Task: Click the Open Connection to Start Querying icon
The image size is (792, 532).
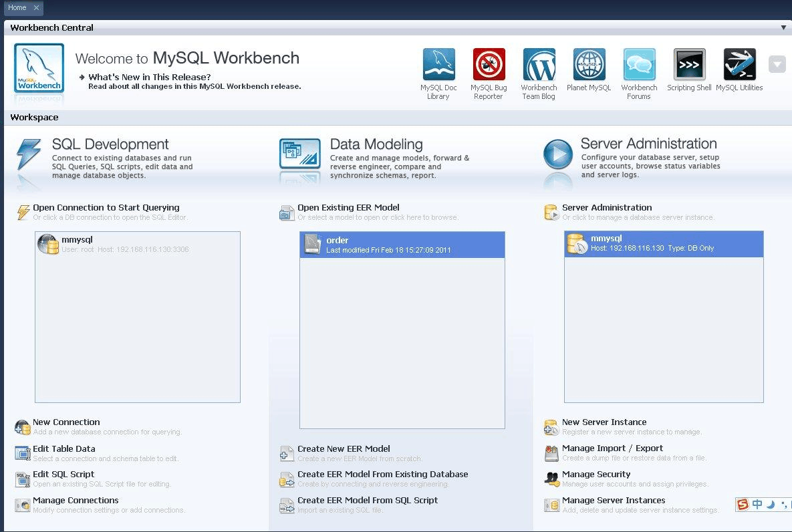Action: point(23,212)
